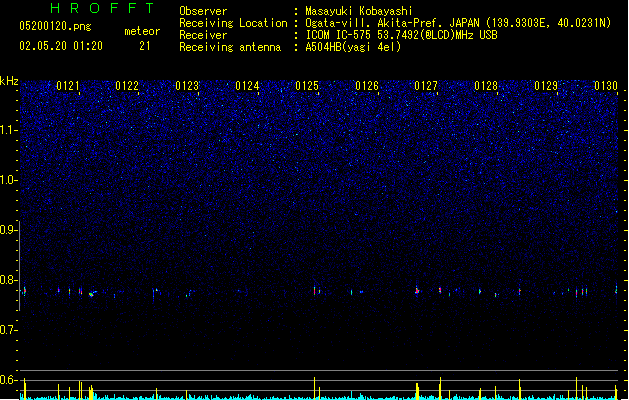629x400 pixels.
Task: Click the date stamp 02.05.20 01:20
Action: pos(61,46)
